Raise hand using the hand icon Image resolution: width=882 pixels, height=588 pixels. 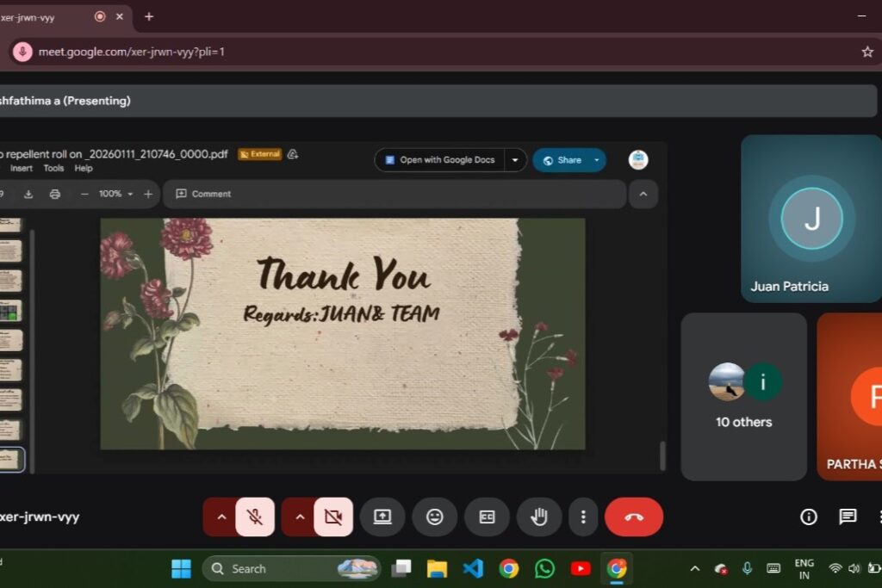[x=539, y=517]
